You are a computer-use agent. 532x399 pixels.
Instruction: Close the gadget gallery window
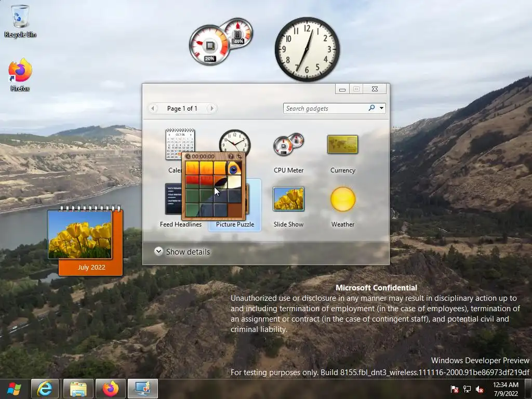click(x=375, y=89)
